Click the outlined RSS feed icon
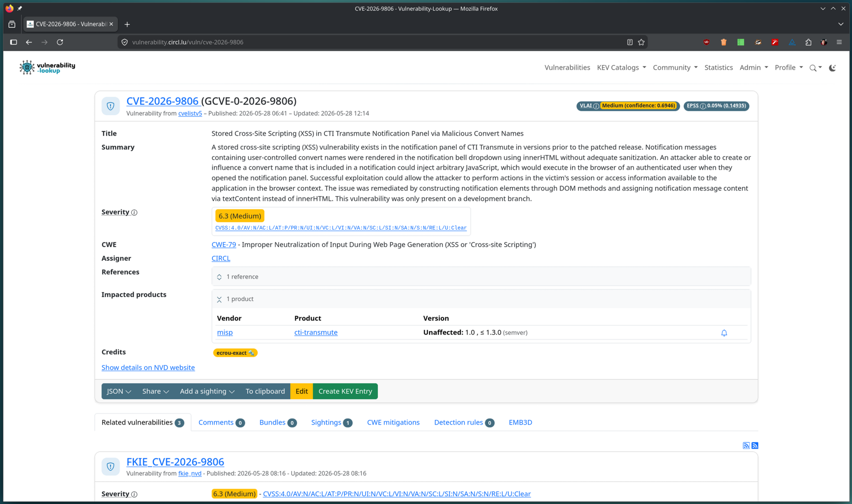 coord(746,445)
